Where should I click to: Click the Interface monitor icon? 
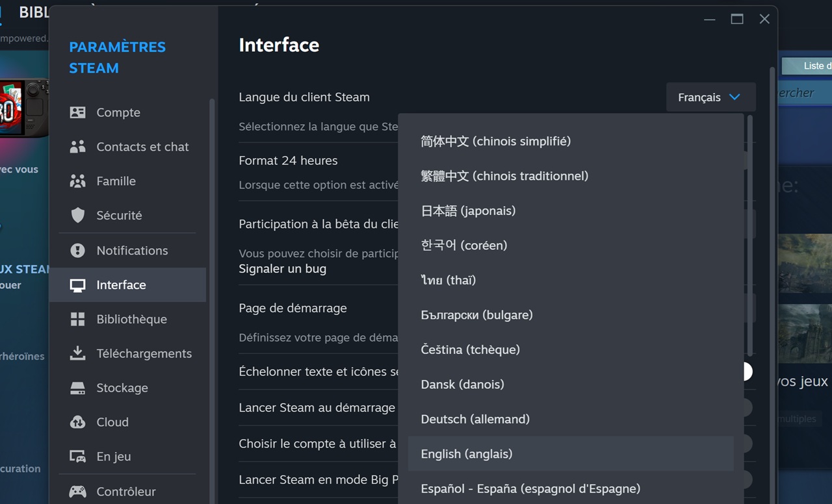tap(77, 285)
